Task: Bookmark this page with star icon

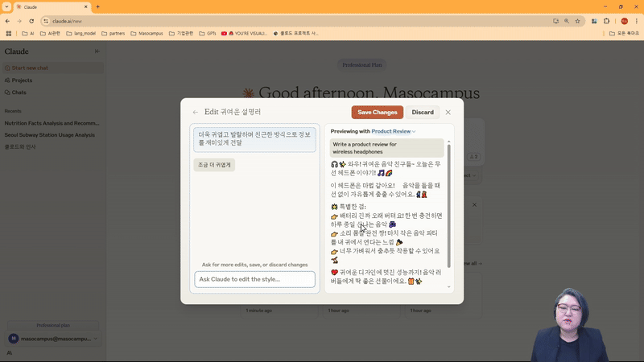Action: point(577,21)
